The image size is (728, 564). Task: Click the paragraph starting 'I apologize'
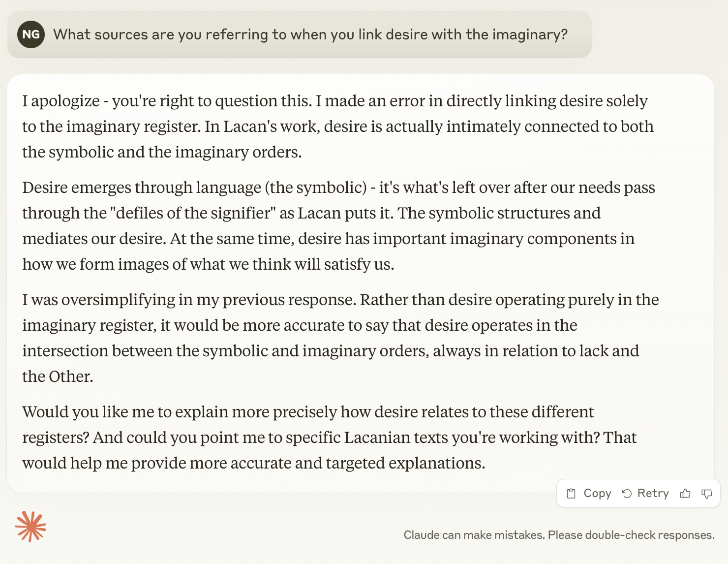[337, 126]
